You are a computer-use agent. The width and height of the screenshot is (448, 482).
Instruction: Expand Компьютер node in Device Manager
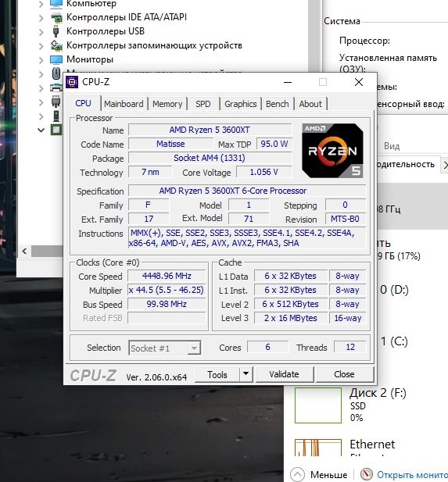[x=41, y=4]
